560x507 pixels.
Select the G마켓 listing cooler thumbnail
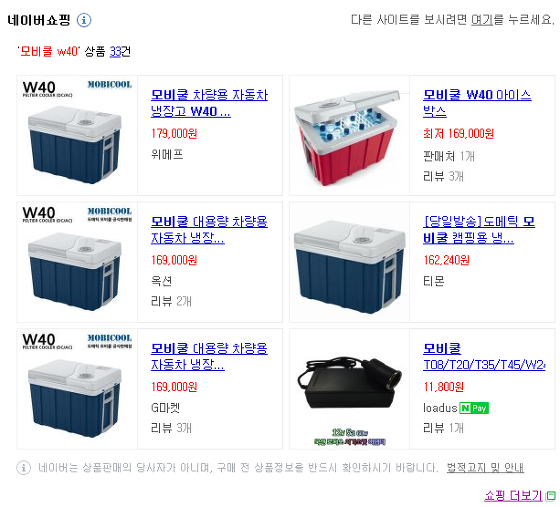pos(77,389)
